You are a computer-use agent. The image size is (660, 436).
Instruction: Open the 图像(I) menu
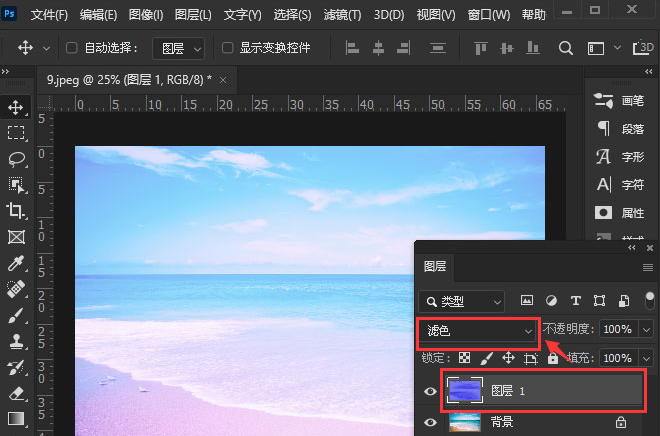(146, 15)
